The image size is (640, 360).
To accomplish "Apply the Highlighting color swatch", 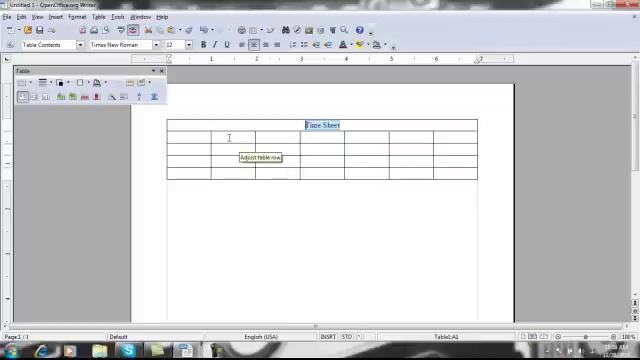I will point(360,45).
